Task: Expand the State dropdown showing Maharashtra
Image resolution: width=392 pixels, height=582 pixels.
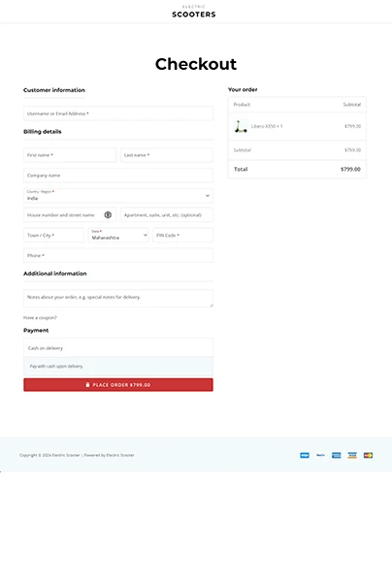Action: pos(118,235)
